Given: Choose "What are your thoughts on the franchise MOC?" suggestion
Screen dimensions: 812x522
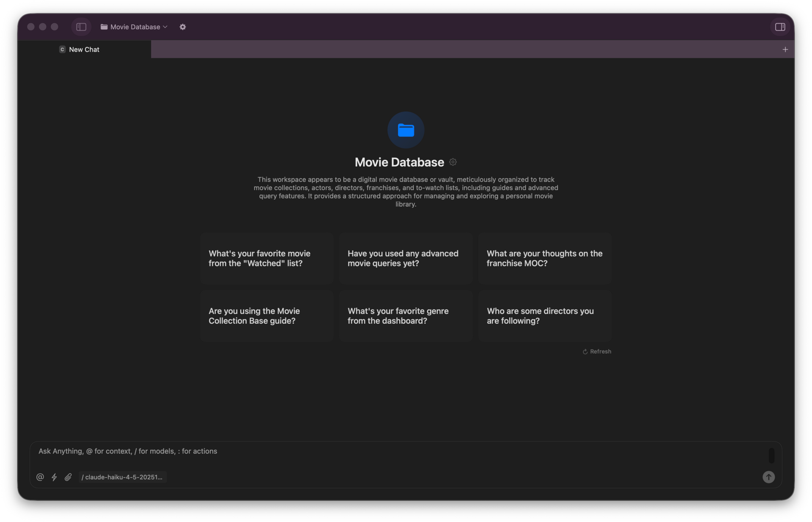Looking at the screenshot, I should (x=545, y=258).
